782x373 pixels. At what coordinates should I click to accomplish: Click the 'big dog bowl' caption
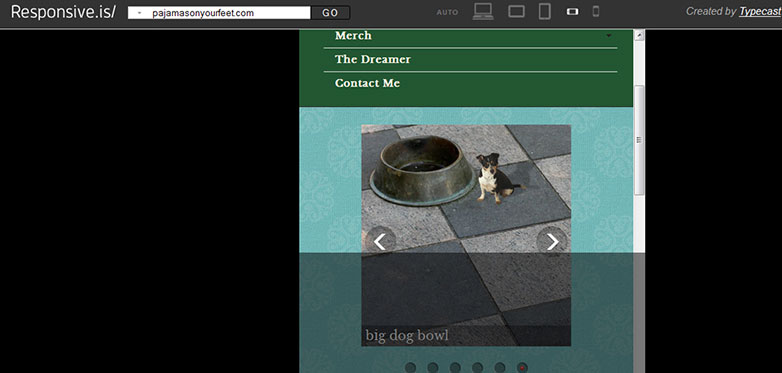(x=407, y=336)
